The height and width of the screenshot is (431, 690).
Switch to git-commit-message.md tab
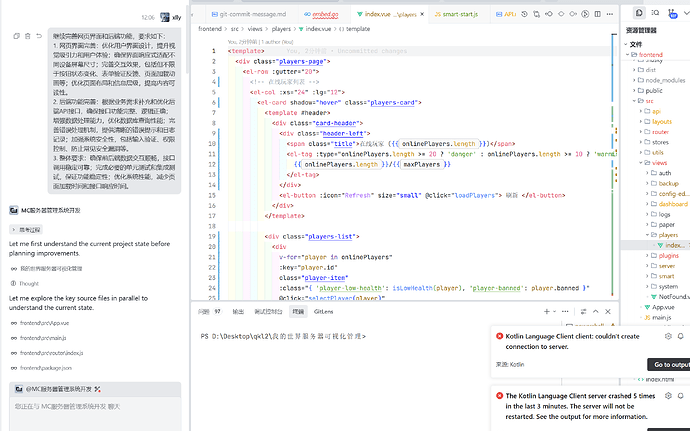249,14
